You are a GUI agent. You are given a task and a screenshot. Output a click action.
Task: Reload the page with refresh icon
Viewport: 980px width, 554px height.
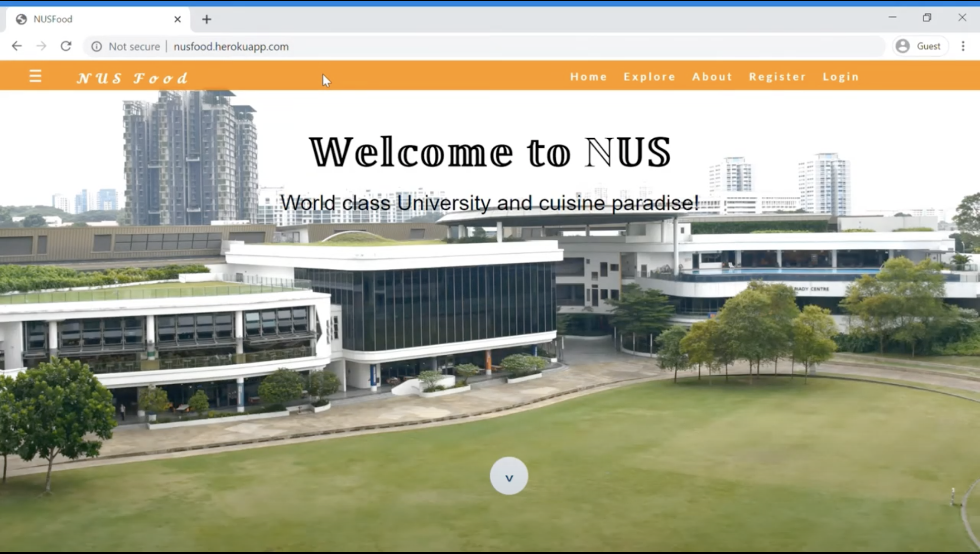(x=66, y=46)
